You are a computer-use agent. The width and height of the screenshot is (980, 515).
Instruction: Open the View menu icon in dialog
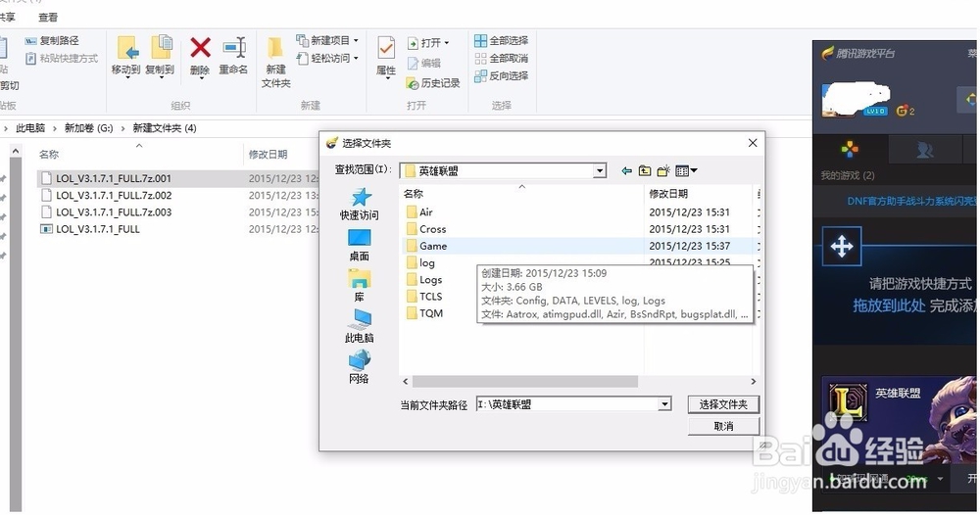coord(686,170)
